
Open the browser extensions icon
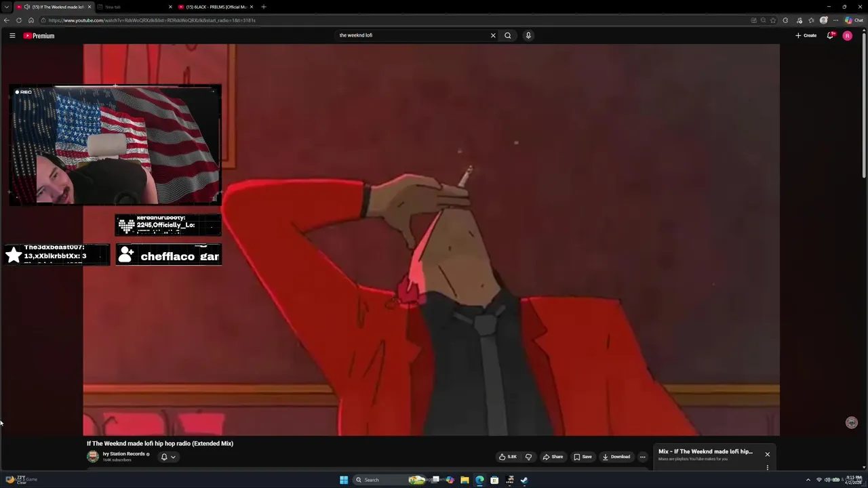coord(785,20)
